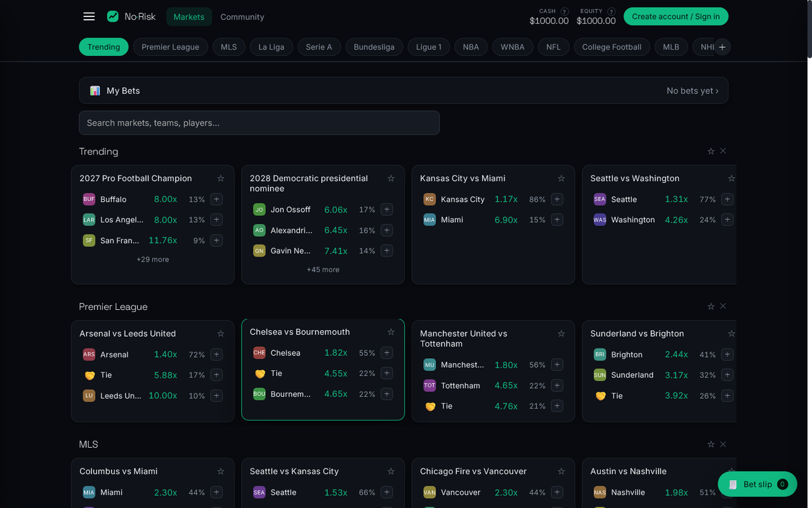Add Sunderland 3.17x to bet slip
This screenshot has height=508, width=812.
(x=728, y=375)
